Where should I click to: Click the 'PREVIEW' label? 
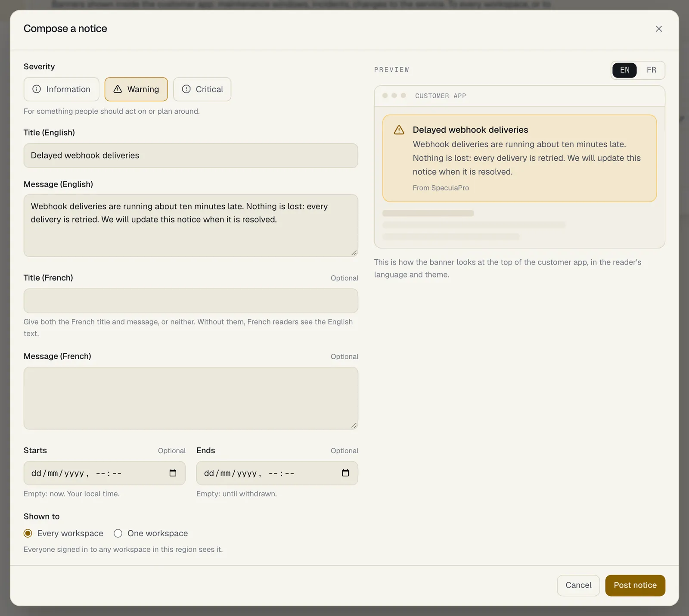tap(391, 70)
